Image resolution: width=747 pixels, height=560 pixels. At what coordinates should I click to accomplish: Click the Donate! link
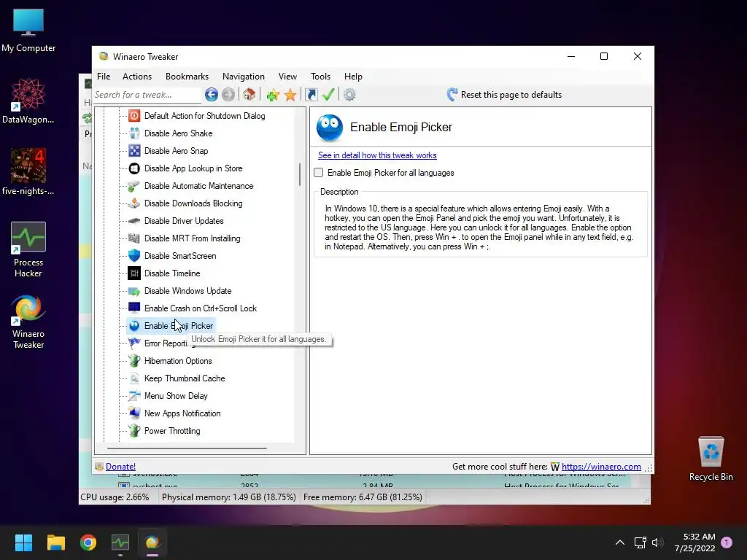click(120, 467)
